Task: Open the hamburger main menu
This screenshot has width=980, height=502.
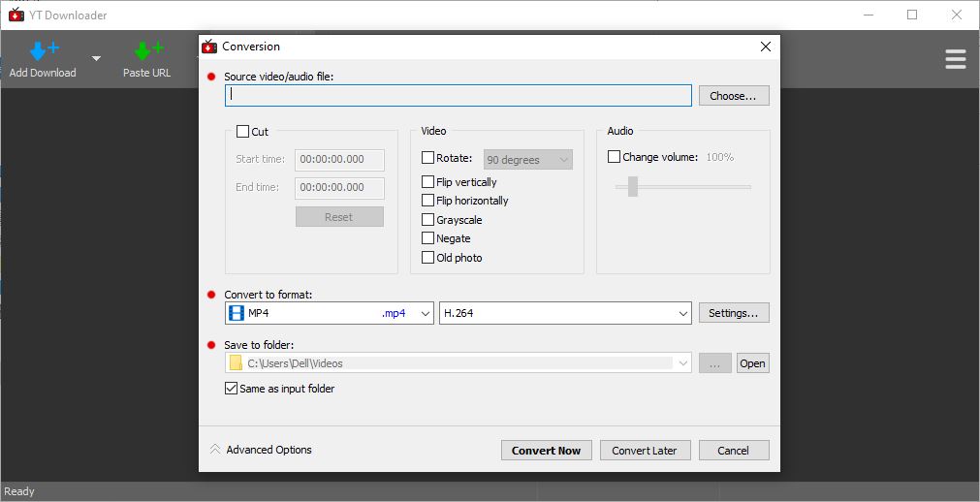Action: (955, 59)
